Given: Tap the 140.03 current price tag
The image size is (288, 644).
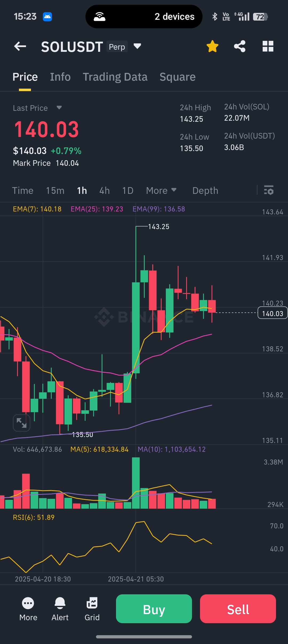Looking at the screenshot, I should tap(273, 313).
